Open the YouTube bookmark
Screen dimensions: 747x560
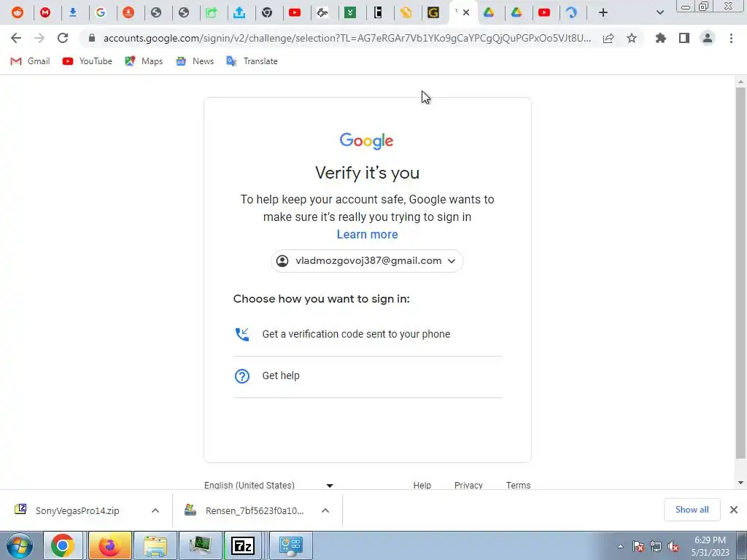tap(88, 61)
